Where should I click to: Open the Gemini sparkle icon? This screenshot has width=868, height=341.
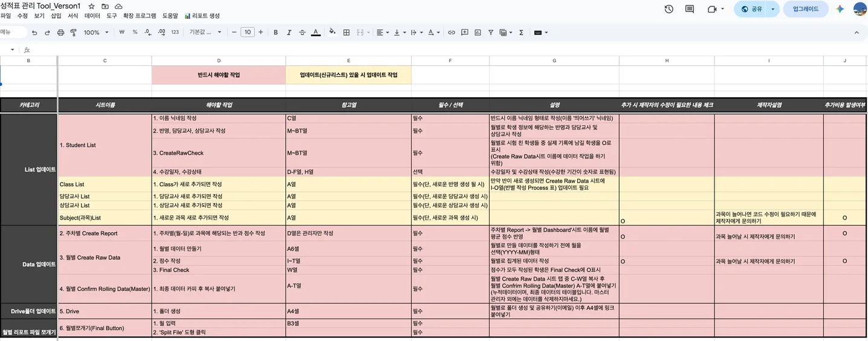point(840,9)
